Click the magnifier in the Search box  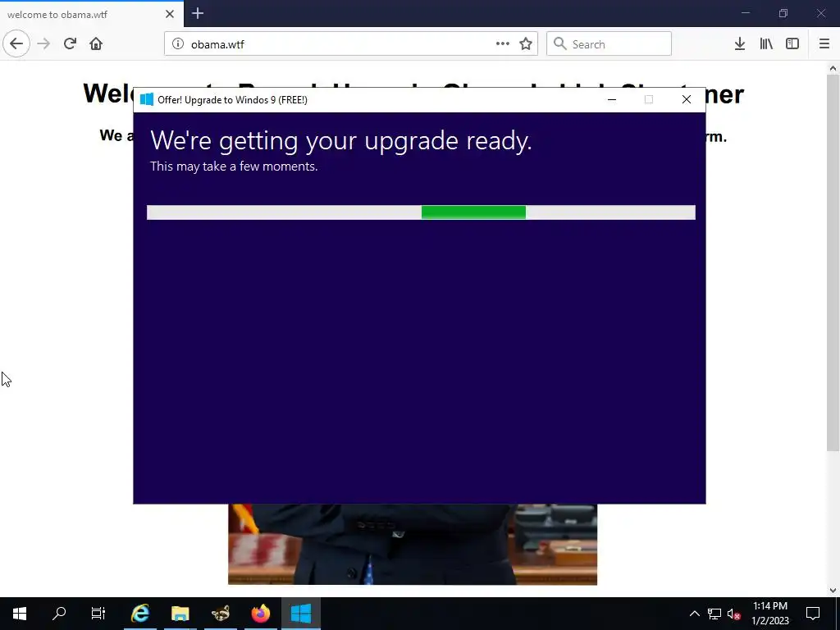[x=559, y=43]
